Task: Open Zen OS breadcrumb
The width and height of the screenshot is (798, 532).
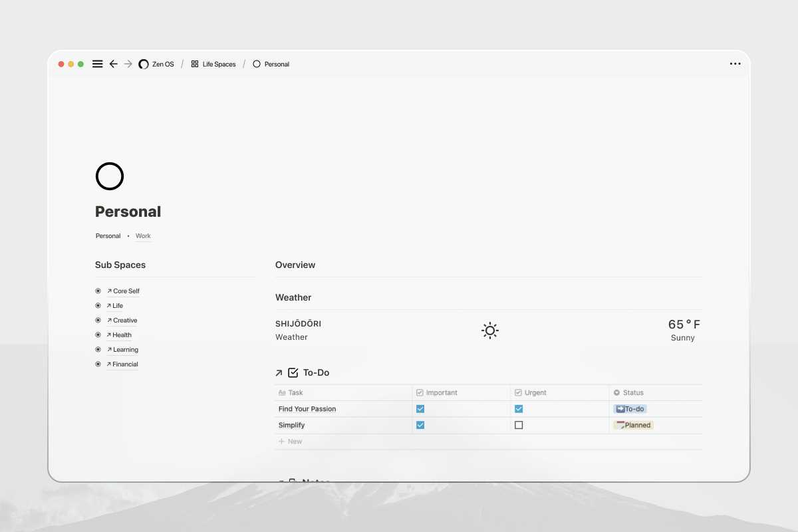Action: click(x=163, y=65)
